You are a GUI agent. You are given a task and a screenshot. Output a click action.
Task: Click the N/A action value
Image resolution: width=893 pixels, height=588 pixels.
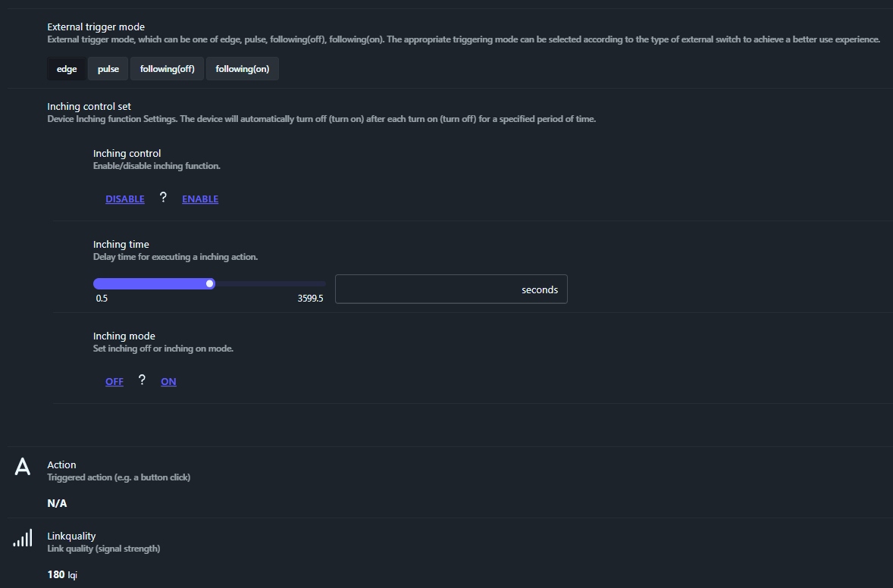[57, 503]
